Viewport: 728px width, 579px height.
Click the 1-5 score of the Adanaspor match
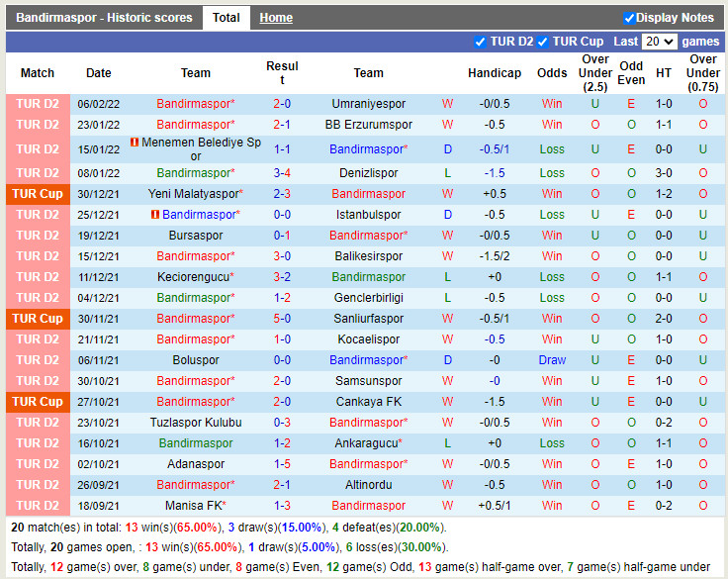click(282, 464)
